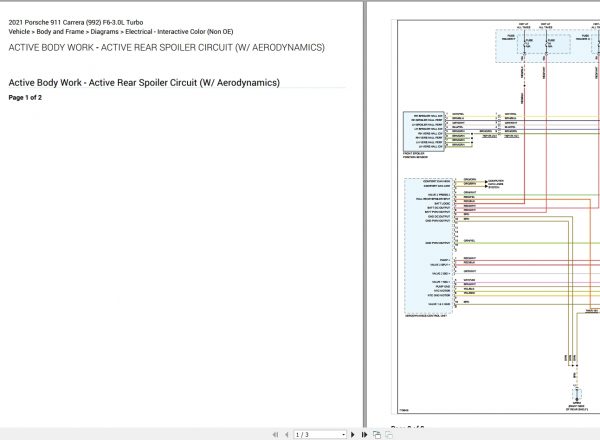The image size is (600, 440).
Task: Click the Vehicle breadcrumb text
Action: (x=19, y=32)
